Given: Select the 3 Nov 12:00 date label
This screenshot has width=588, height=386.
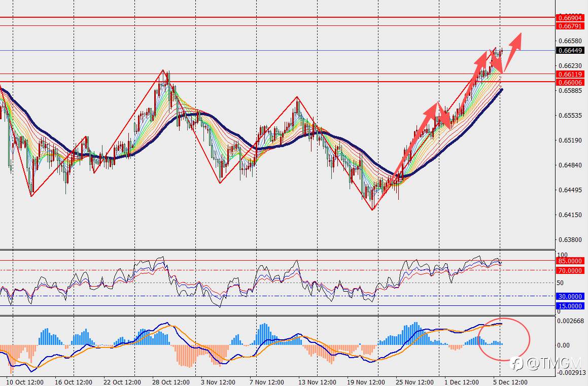Looking at the screenshot, I should 218,382.
